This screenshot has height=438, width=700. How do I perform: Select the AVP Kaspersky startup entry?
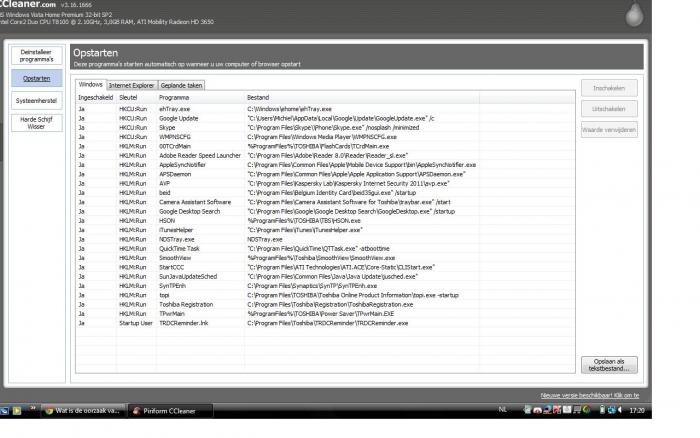(325, 184)
